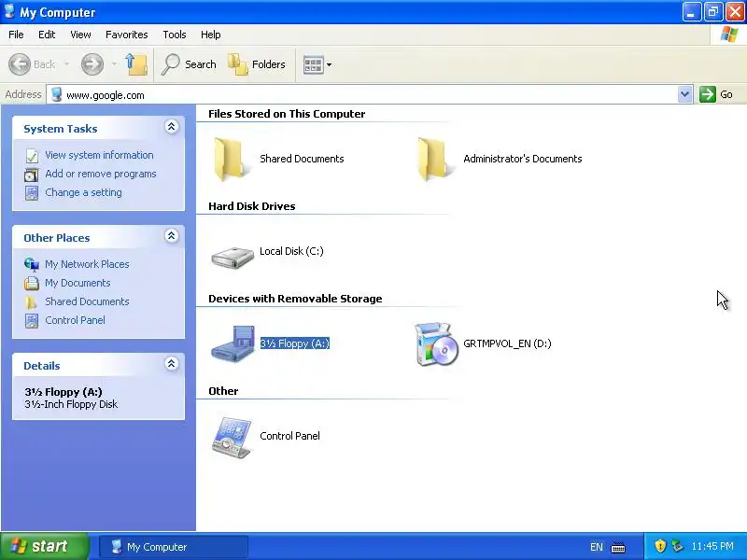Select the Control Panel icon in Other
This screenshot has height=560, width=747.
click(232, 438)
